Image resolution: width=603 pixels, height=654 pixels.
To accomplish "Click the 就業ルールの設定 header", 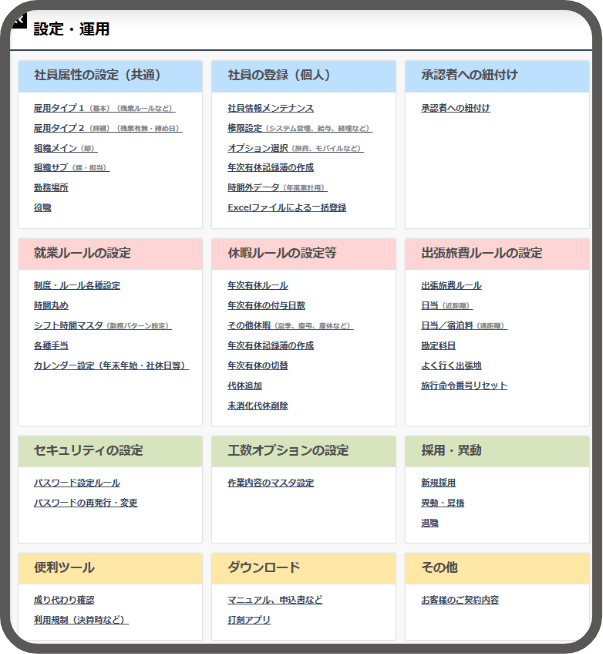I will pyautogui.click(x=110, y=254).
